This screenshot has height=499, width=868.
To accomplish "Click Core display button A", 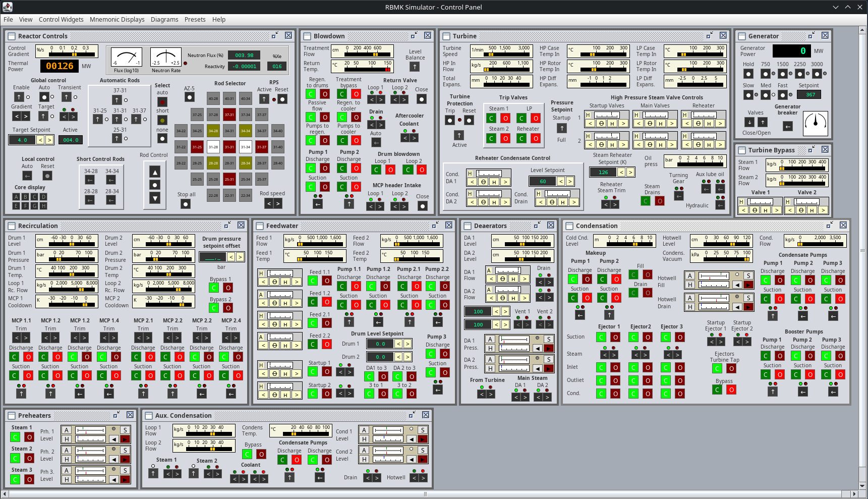I will click(16, 197).
